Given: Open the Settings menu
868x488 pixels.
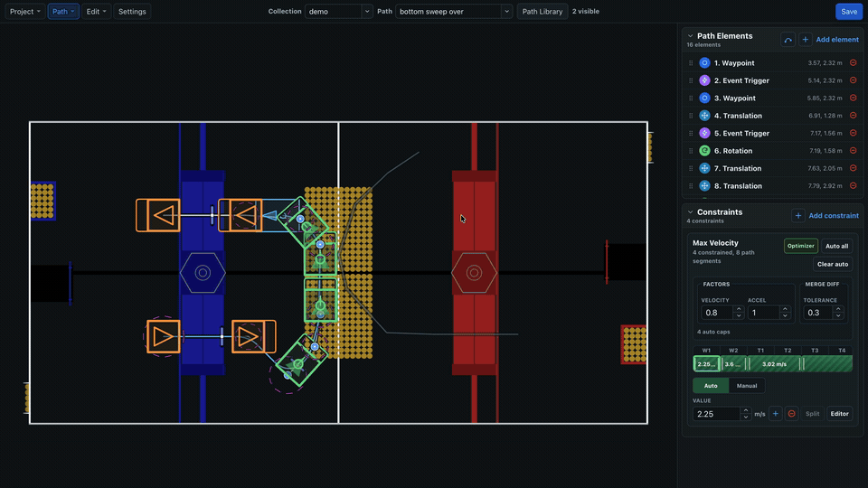Looking at the screenshot, I should pos(132,11).
